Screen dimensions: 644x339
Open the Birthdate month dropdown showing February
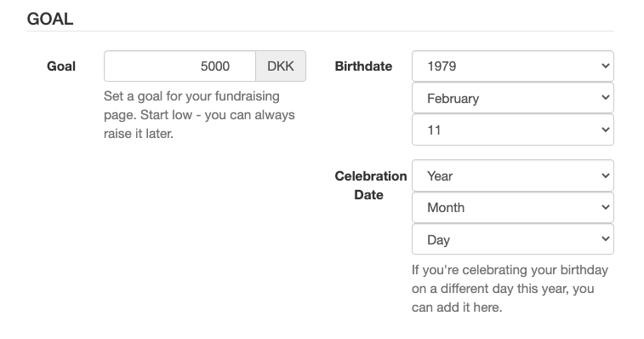(x=513, y=98)
